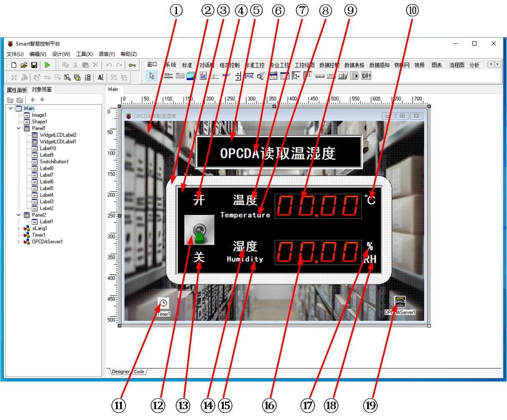507x420 pixels.
Task: Run the project with green play icon
Action: 48,65
